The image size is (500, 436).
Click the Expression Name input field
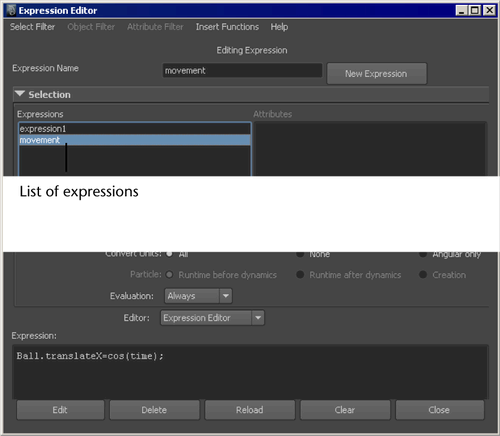(242, 71)
